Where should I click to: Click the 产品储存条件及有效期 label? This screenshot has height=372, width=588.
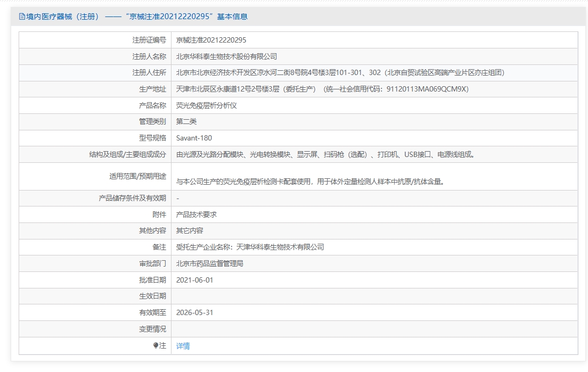(133, 198)
